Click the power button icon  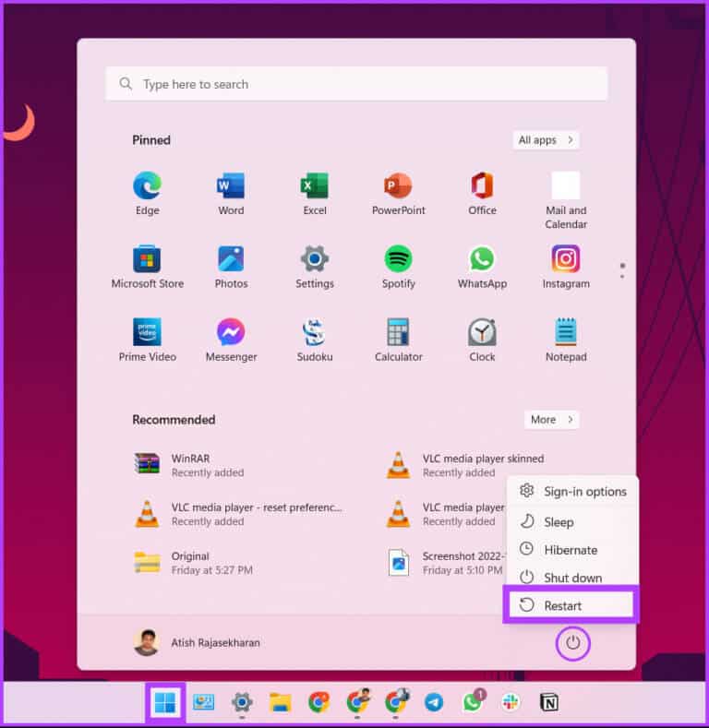(573, 643)
